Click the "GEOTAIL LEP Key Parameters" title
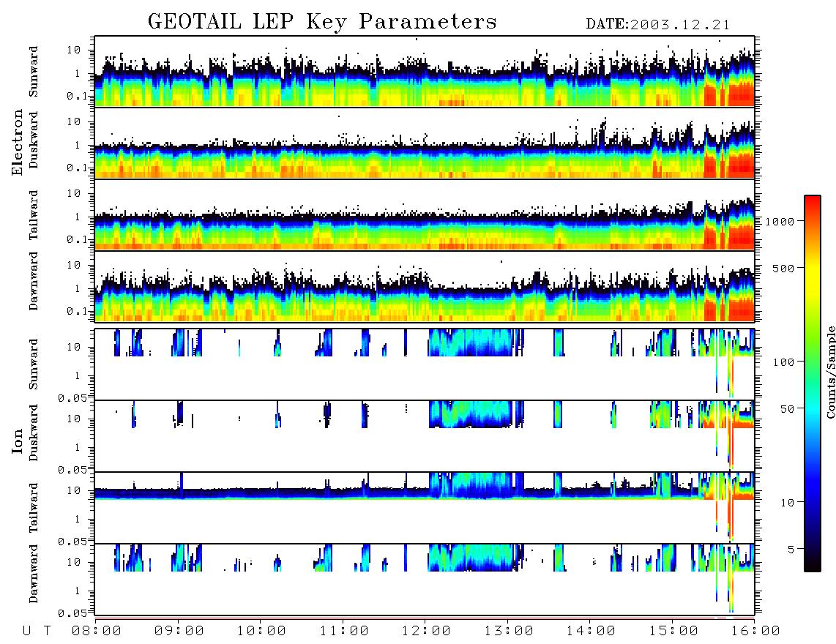This screenshot has width=836, height=644. click(322, 22)
